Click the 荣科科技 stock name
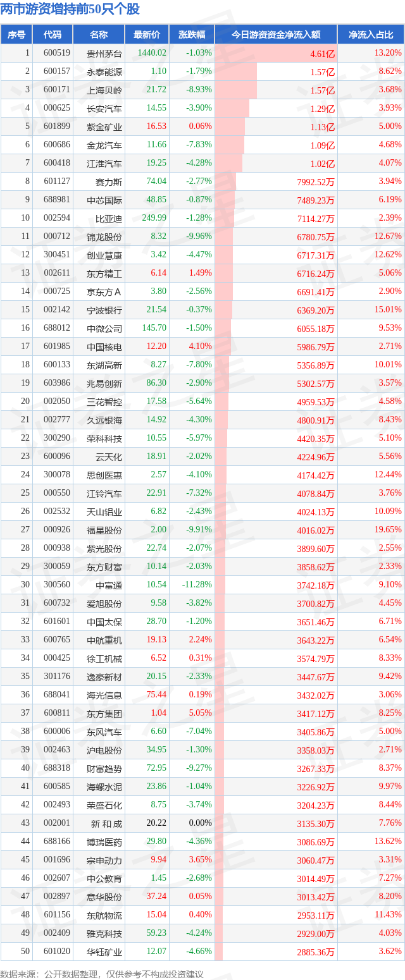This screenshot has height=980, width=405. 104,439
